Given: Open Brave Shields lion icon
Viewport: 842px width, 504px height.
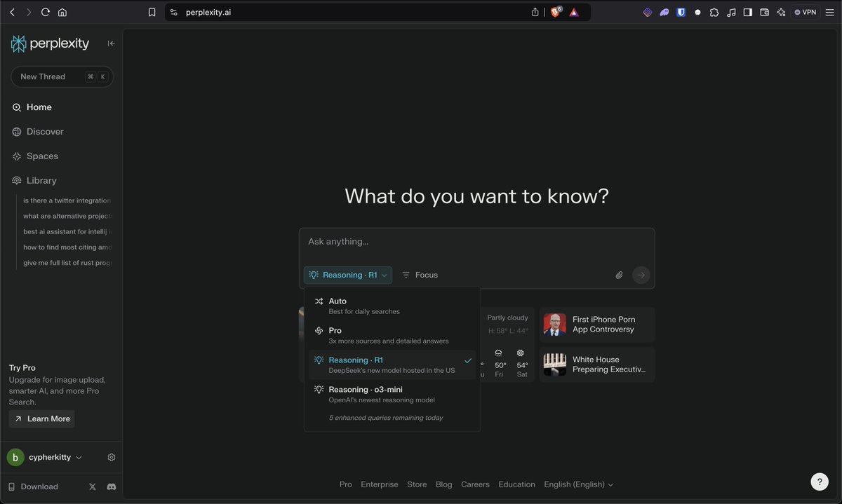Looking at the screenshot, I should coord(556,12).
